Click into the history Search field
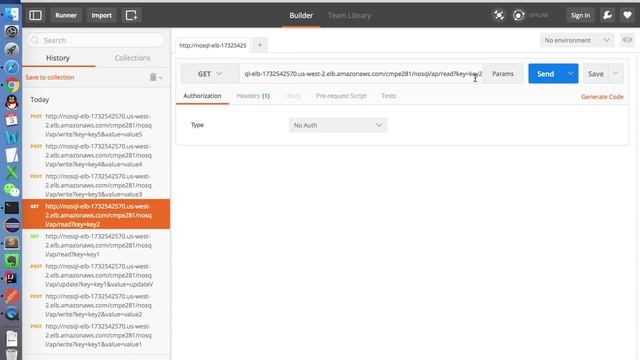Viewport: 640px width, 360px height. coord(96,40)
